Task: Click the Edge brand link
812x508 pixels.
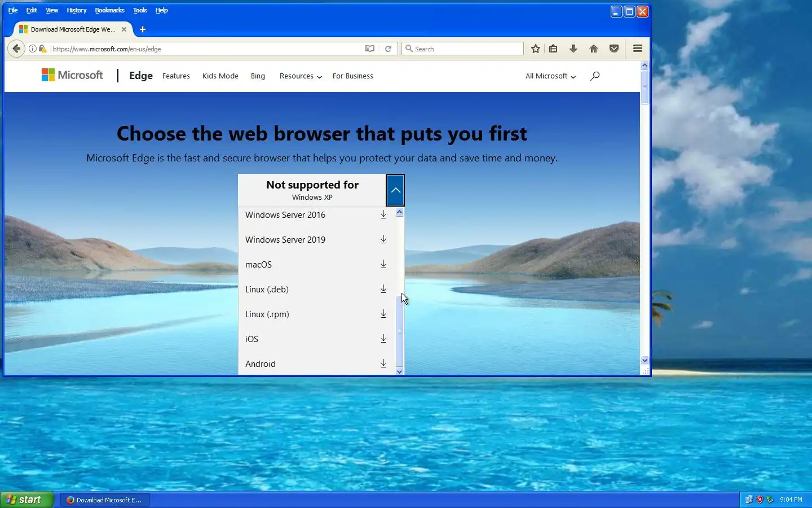Action: pyautogui.click(x=141, y=76)
